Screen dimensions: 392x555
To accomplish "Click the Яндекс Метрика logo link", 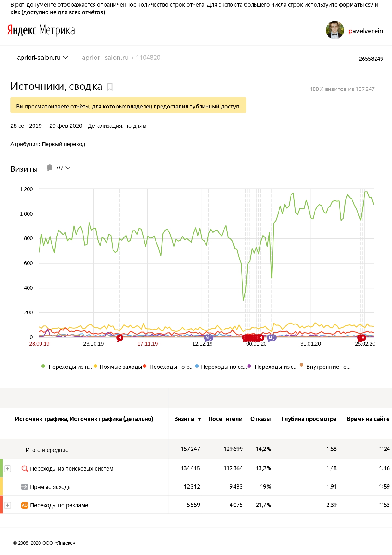I will click(41, 30).
